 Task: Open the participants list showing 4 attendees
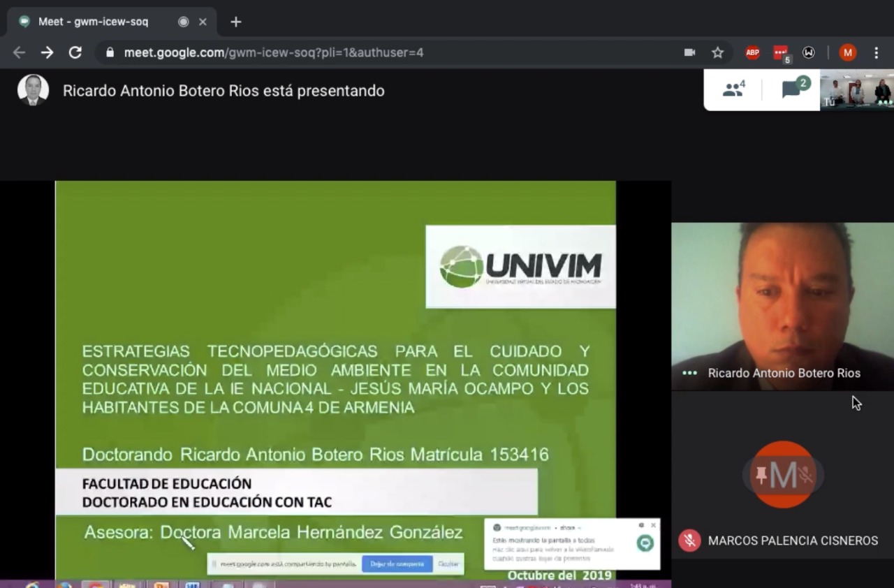tap(733, 89)
